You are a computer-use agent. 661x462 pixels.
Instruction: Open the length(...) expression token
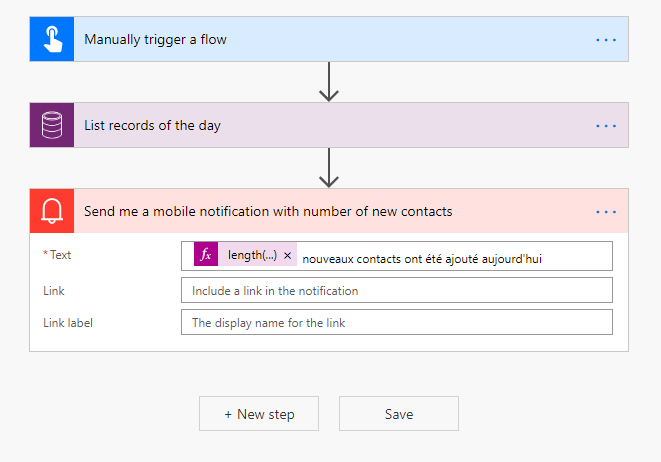[x=252, y=256]
